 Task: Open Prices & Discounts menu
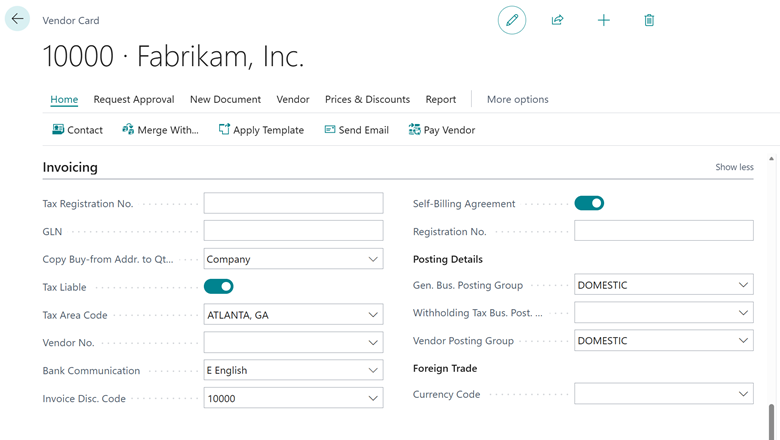pos(368,99)
